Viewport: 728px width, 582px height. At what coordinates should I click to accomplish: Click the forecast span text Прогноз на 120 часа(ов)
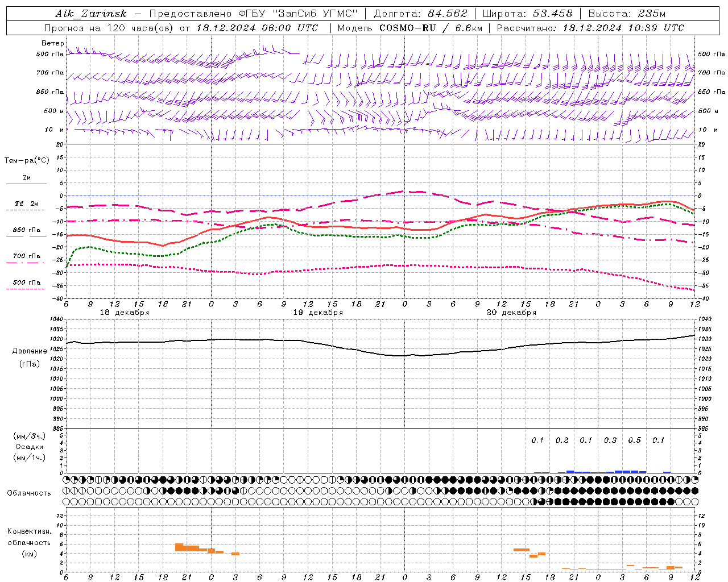(109, 28)
